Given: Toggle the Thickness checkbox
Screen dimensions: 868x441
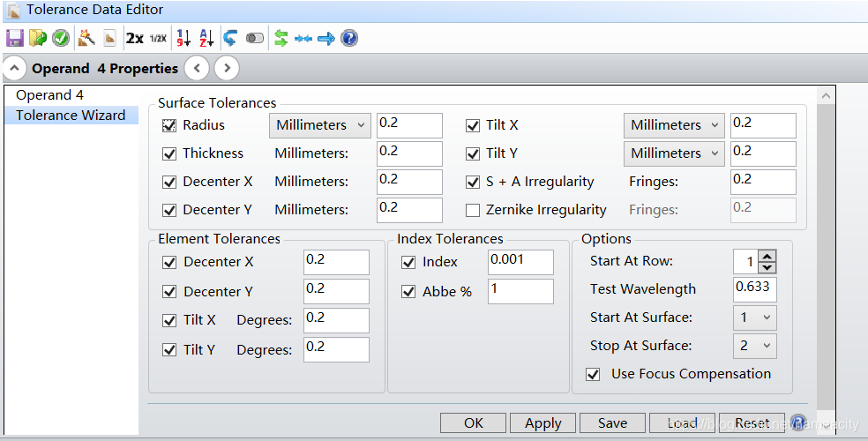Looking at the screenshot, I should point(169,153).
